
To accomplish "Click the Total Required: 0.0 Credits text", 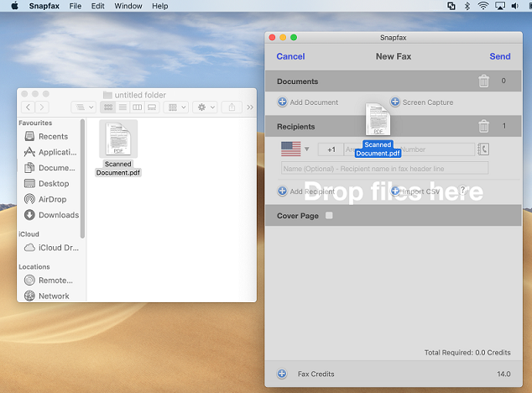I will tap(467, 353).
